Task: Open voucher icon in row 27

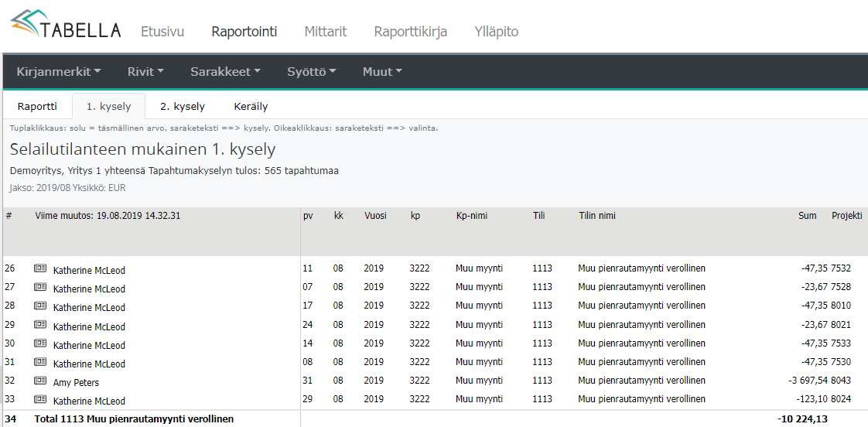Action: click(x=40, y=288)
